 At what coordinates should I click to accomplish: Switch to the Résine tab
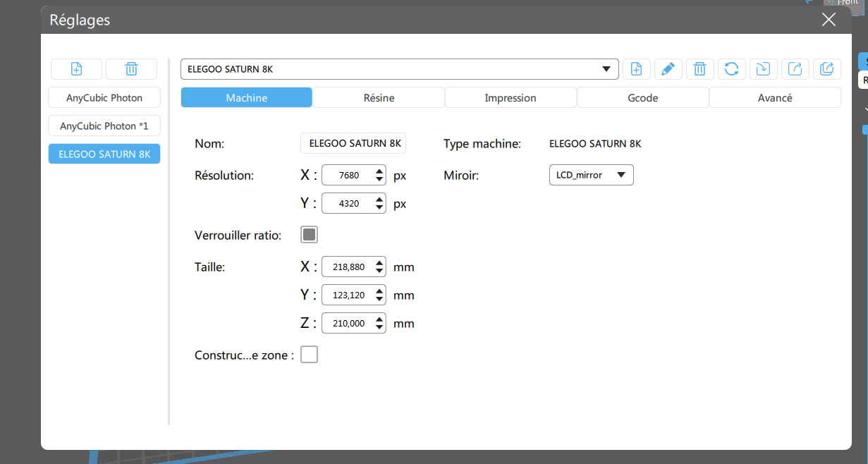(x=379, y=97)
